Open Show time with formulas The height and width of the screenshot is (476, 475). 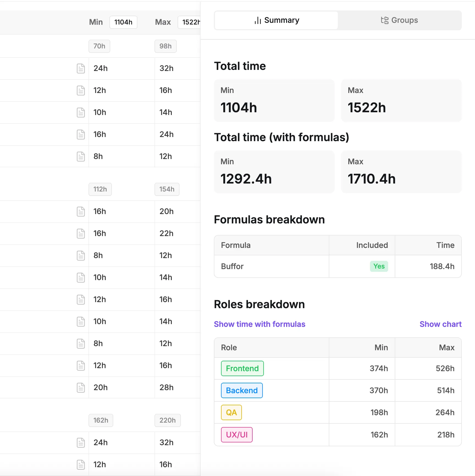tap(259, 324)
